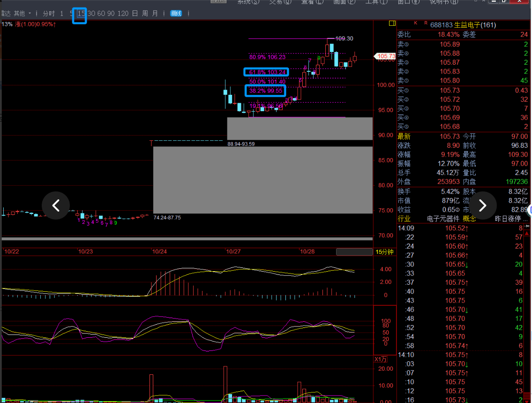Click the 10/24 date marker
532x403 pixels.
pos(159,251)
